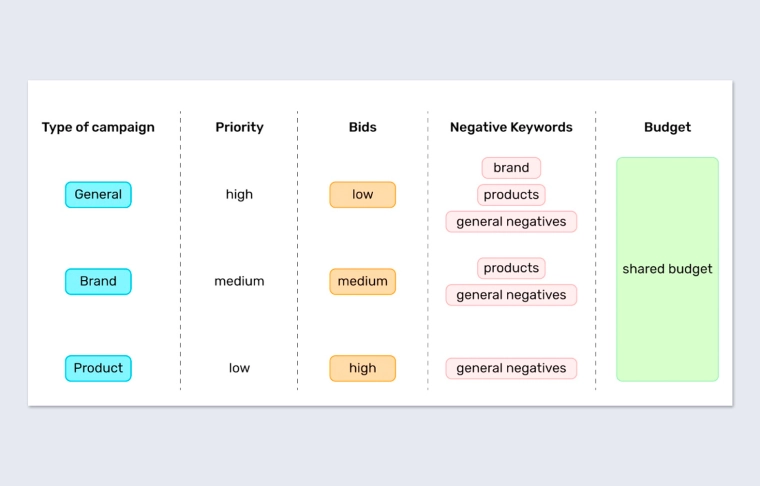Select the cyan "General" campaign tag
The height and width of the screenshot is (486, 760).
[x=98, y=195]
